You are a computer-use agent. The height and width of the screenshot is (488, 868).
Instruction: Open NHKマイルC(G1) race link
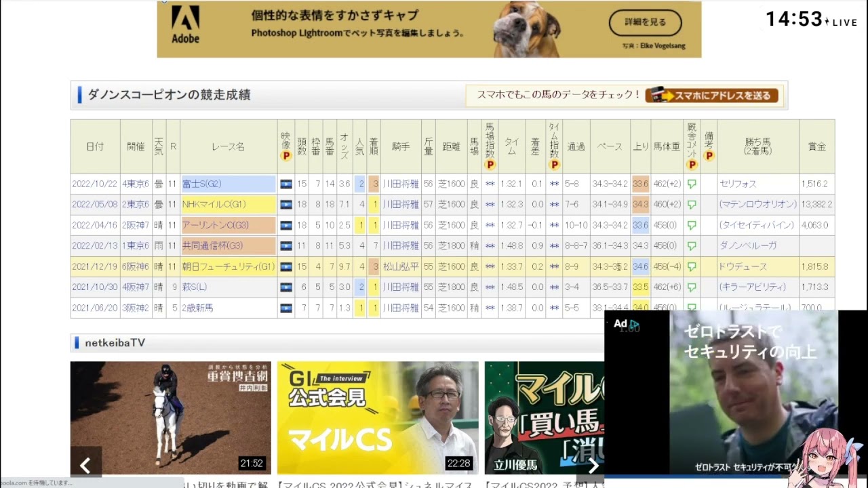(x=214, y=204)
